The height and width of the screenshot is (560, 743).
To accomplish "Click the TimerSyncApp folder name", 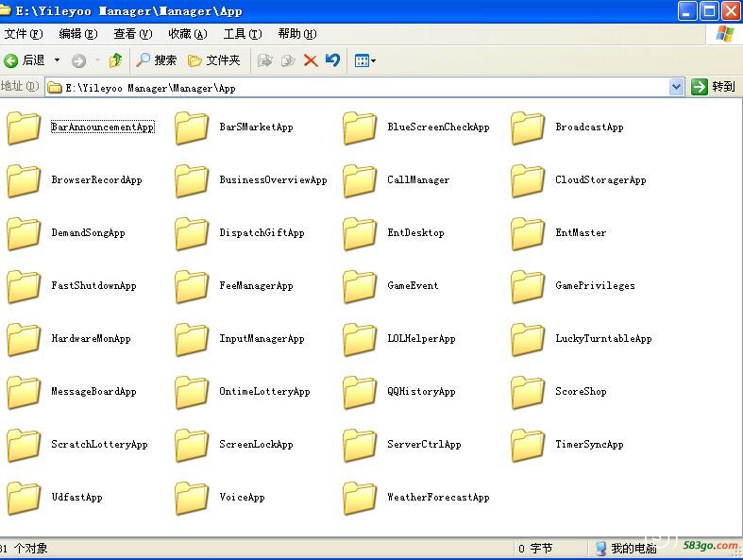I will click(589, 444).
